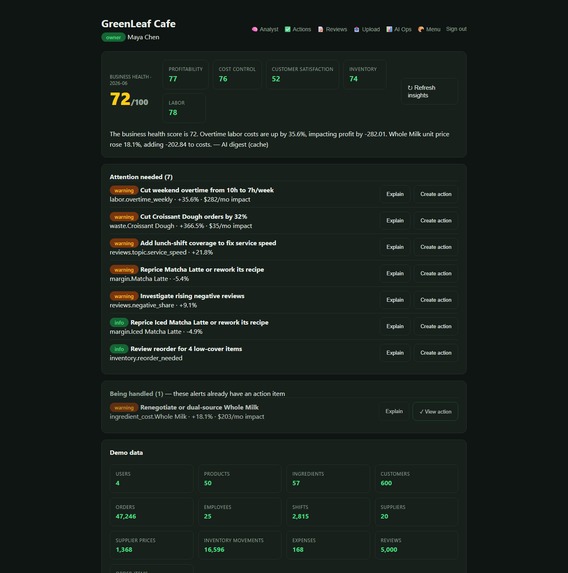This screenshot has width=568, height=573.
Task: Click the Supplier Prices 1,368 card
Action: (151, 545)
